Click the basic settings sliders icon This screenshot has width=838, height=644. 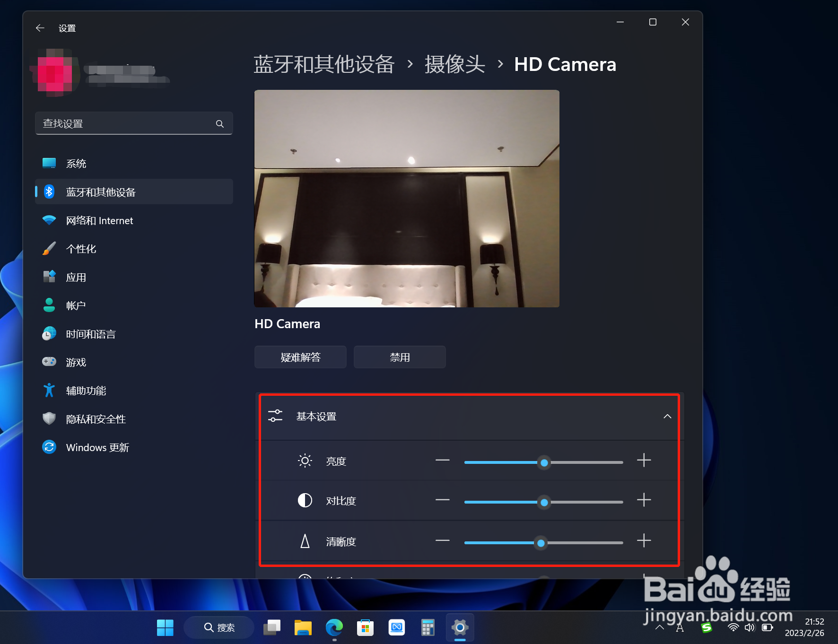275,416
